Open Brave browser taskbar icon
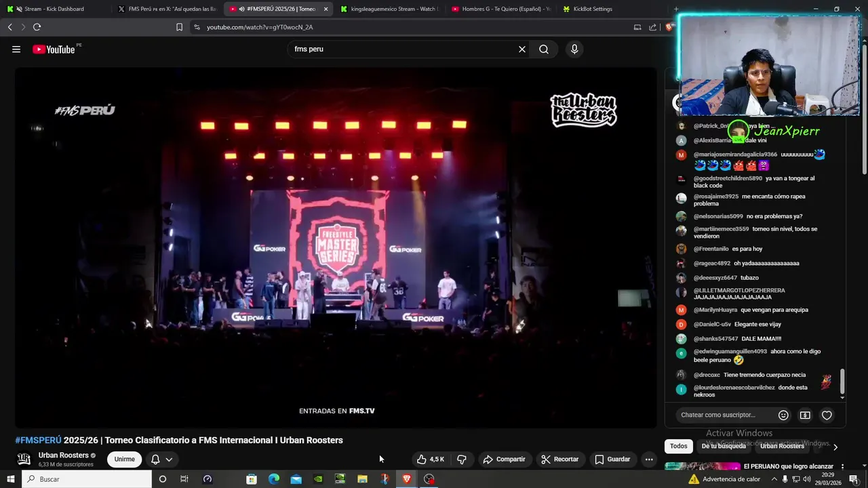Viewport: 868px width, 488px height. tap(407, 479)
